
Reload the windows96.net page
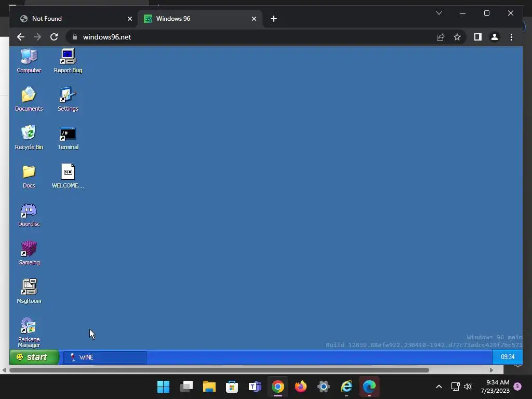(x=54, y=37)
